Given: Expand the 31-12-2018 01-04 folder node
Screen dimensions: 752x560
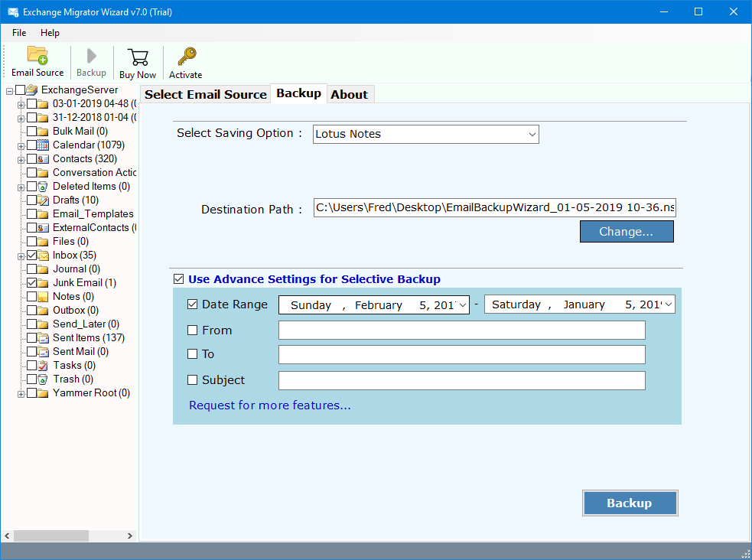Looking at the screenshot, I should coord(21,119).
